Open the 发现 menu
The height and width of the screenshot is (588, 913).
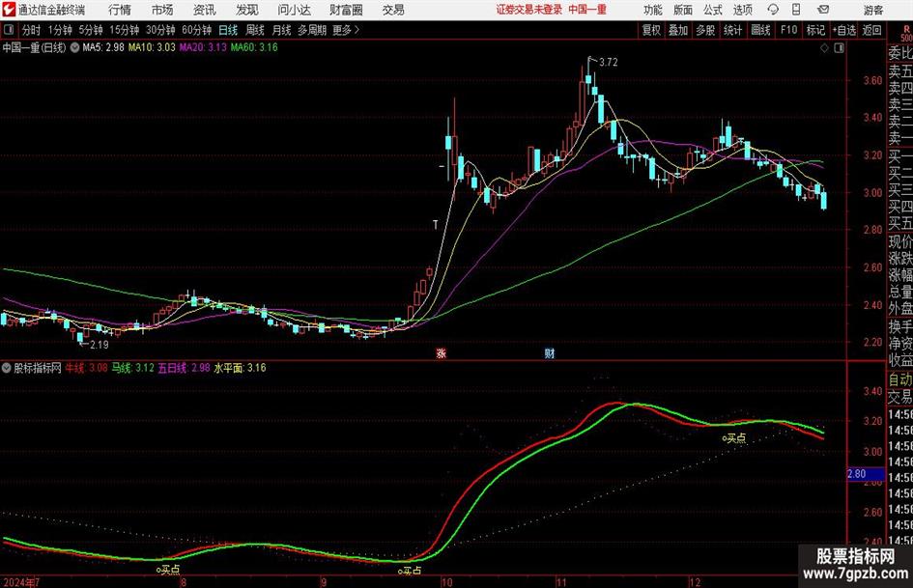tap(247, 10)
